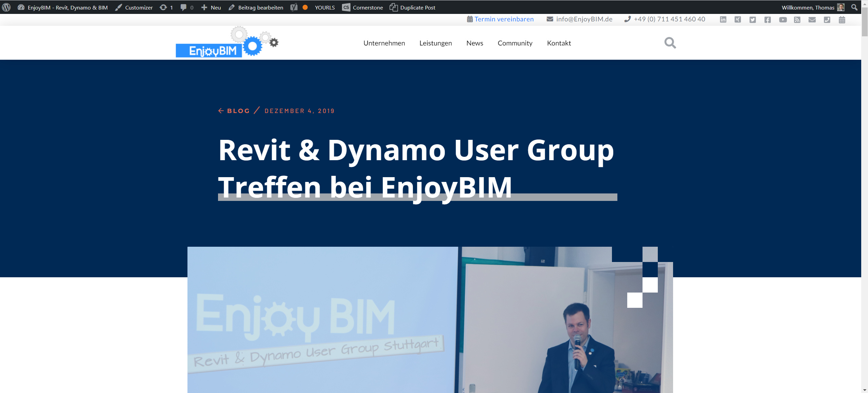Launch the Customizer
The height and width of the screenshot is (393, 868).
click(134, 7)
